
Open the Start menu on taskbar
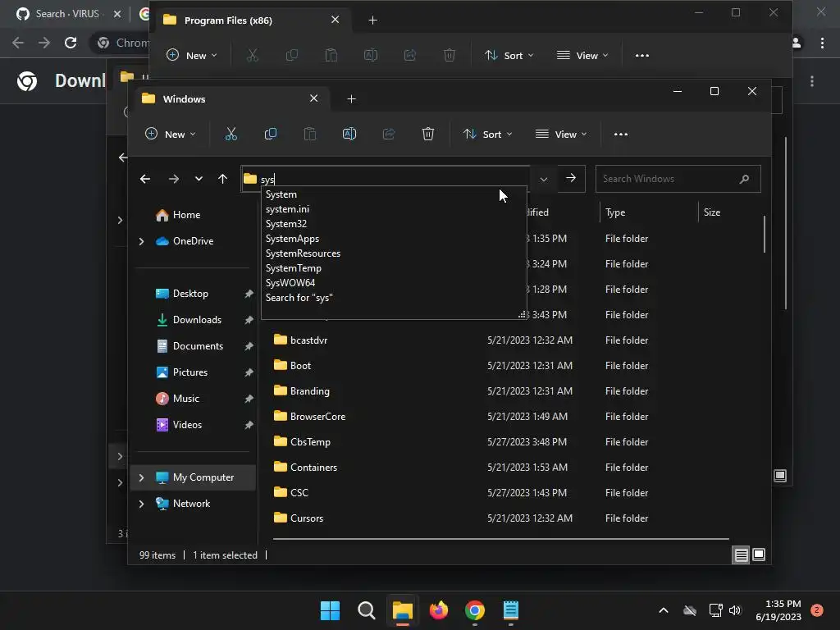330,610
